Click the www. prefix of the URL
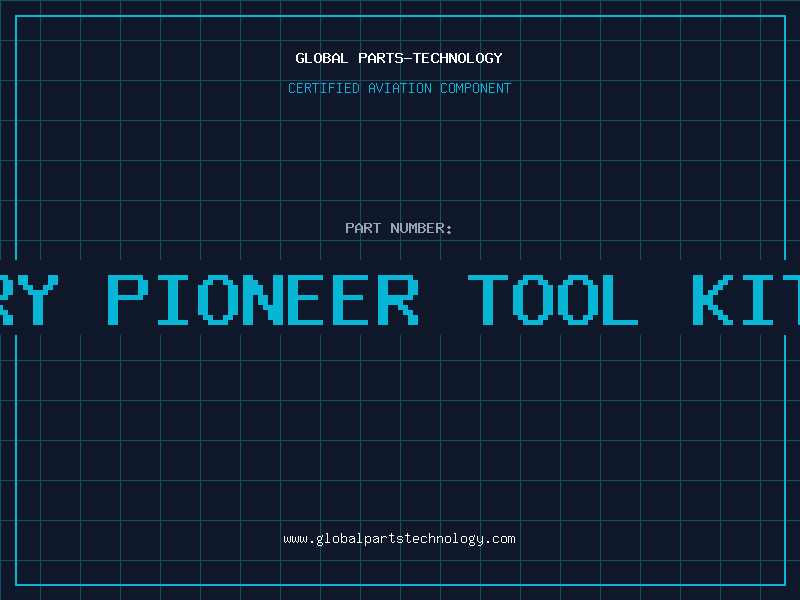The image size is (800, 600). click(x=299, y=539)
